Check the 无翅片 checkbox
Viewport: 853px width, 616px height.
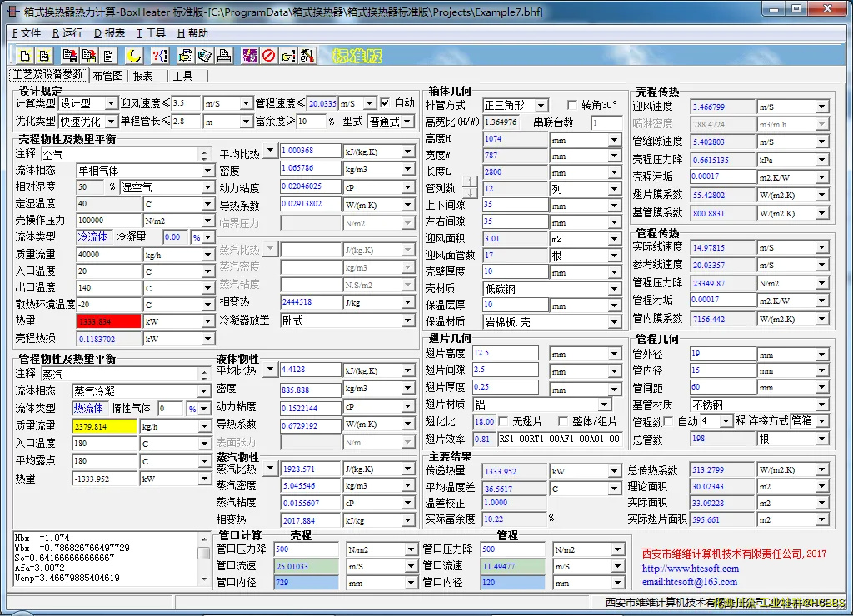(504, 421)
